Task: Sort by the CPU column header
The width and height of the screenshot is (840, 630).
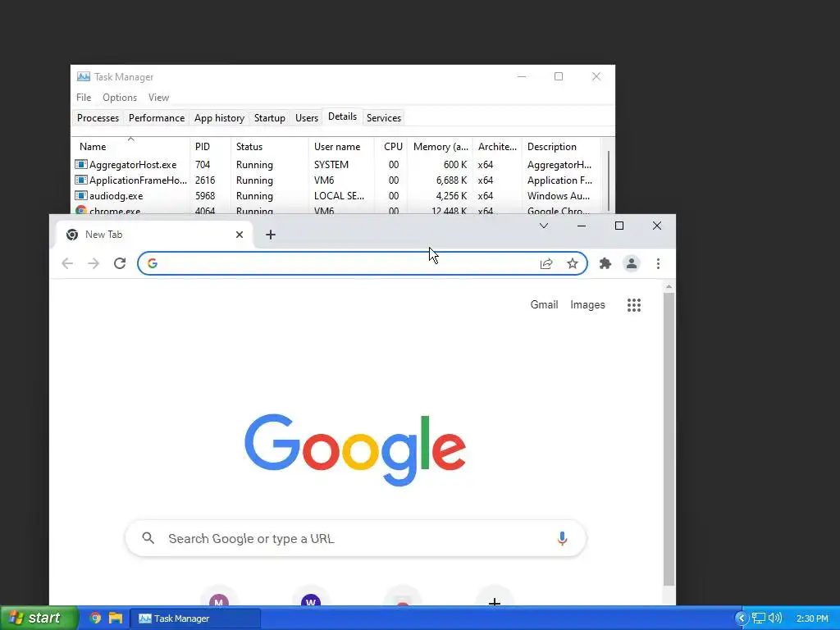Action: [390, 146]
